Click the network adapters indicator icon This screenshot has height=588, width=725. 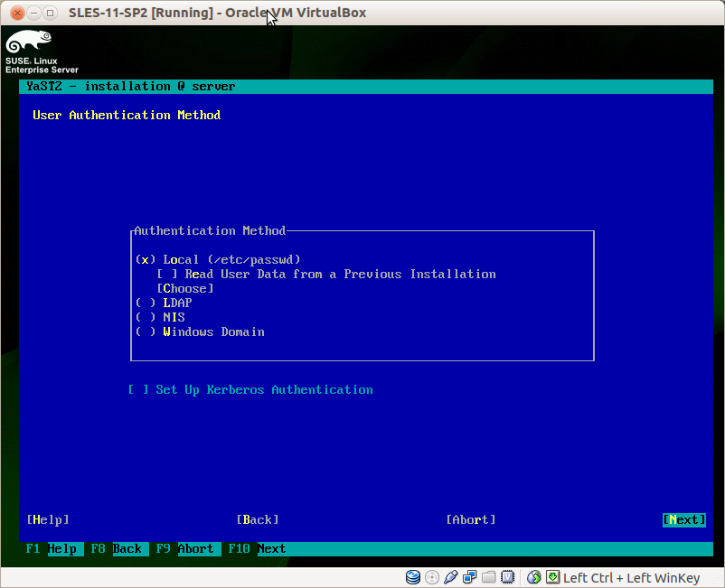470,577
